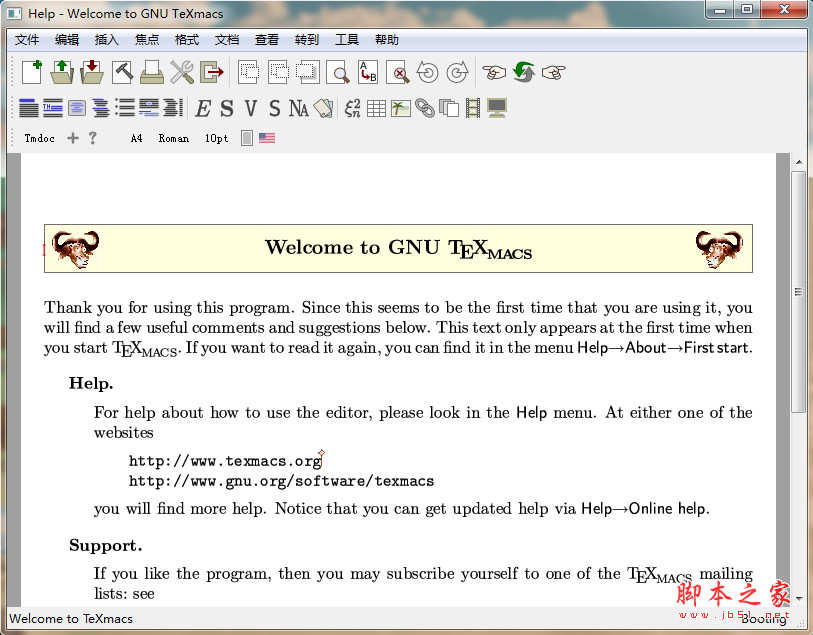813x635 pixels.
Task: Apply strong text with the bold S icon
Action: click(227, 108)
